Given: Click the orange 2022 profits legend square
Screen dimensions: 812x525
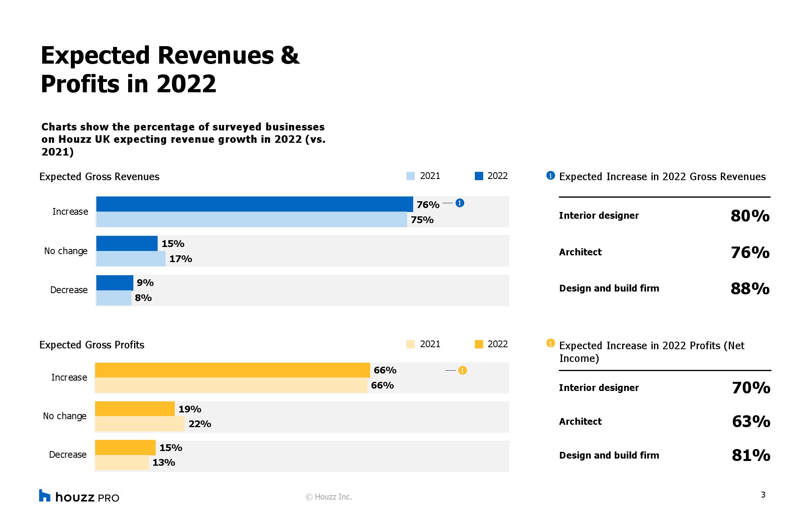Looking at the screenshot, I should click(479, 344).
